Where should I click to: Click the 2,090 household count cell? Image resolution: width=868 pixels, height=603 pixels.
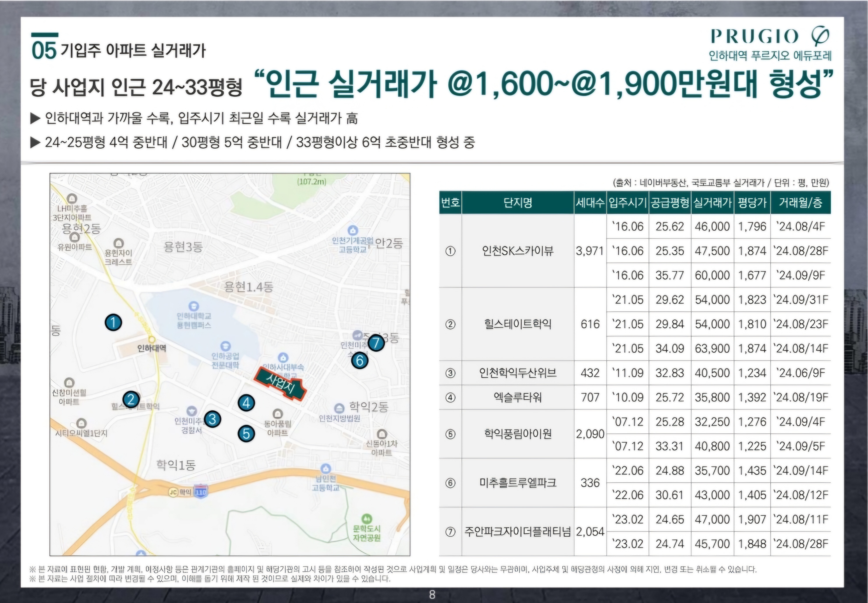tap(590, 434)
